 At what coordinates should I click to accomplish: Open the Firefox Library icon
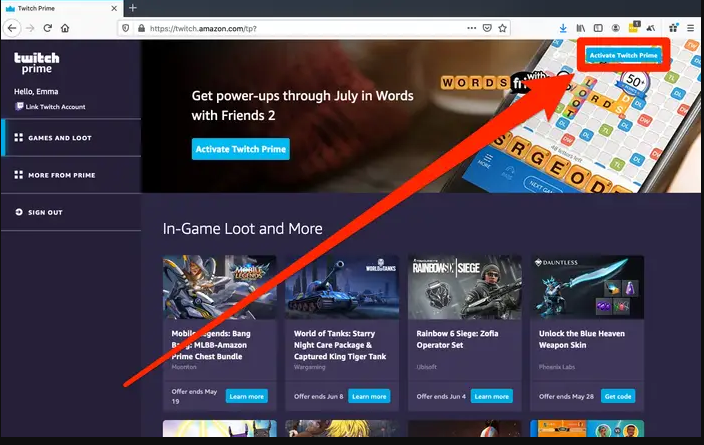[x=581, y=28]
